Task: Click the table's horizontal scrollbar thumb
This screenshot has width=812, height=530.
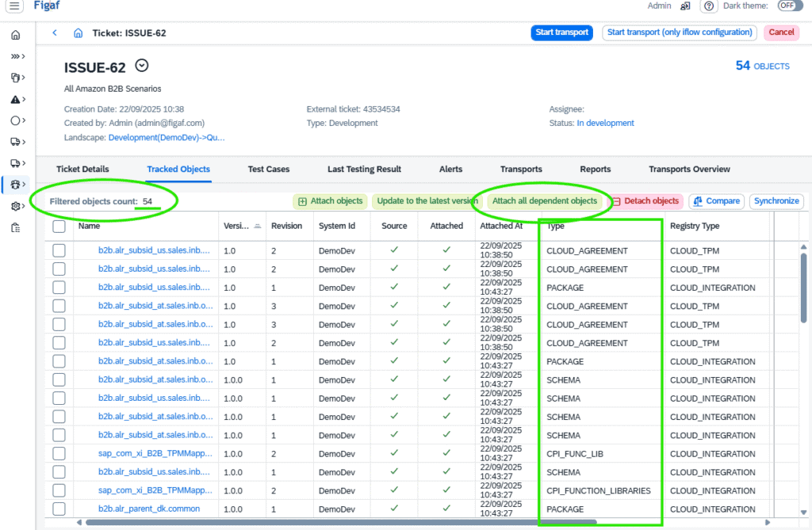Action: tap(341, 523)
